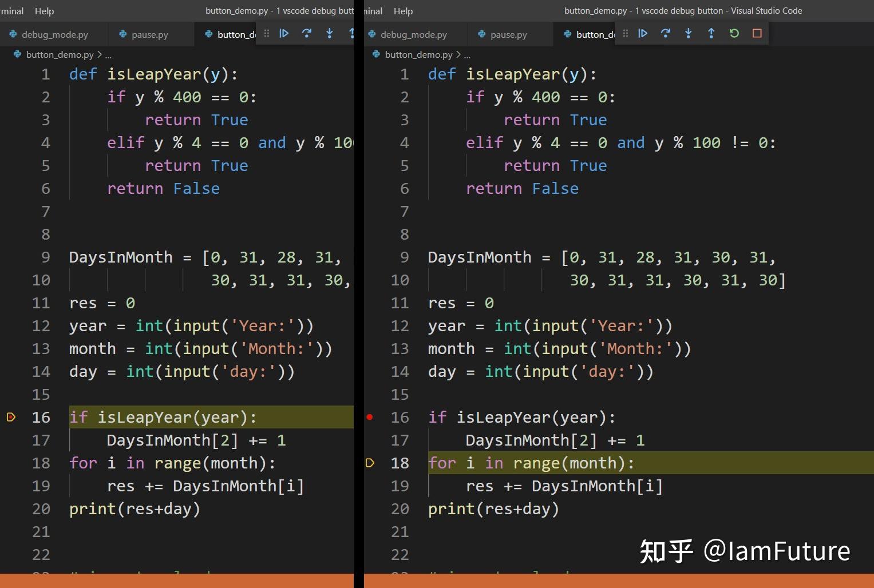Switch to the pause.py tab

(x=149, y=34)
